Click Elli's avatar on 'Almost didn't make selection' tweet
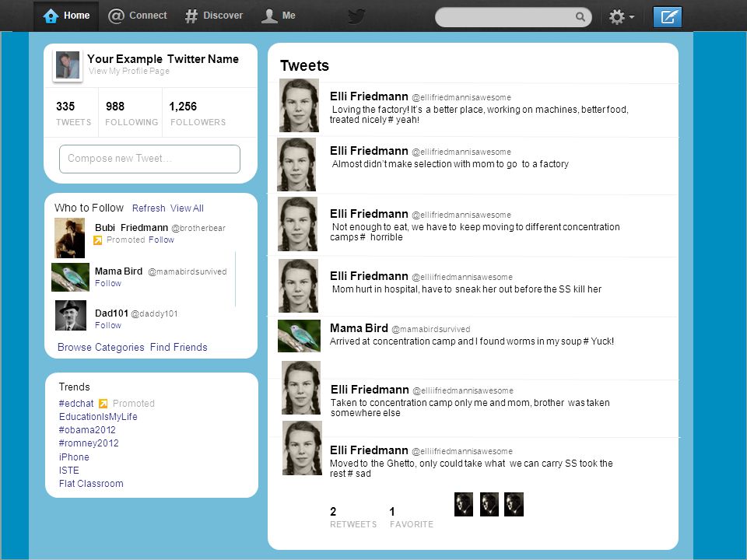Image resolution: width=747 pixels, height=560 pixels. (x=296, y=164)
